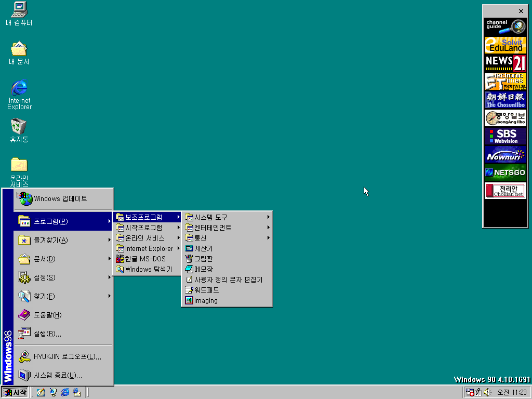Viewport: 532px width, 399px height.
Task: Open 찾기(F) in Start menu
Action: (x=63, y=296)
